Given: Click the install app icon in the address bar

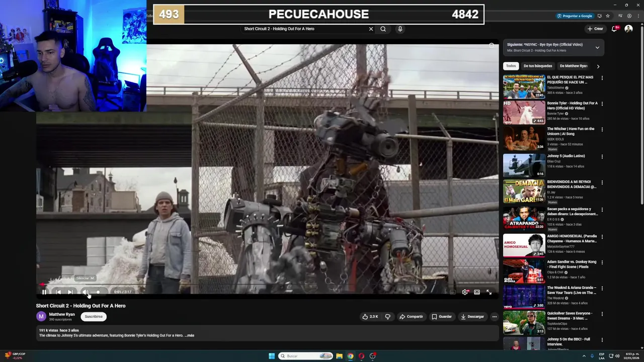Looking at the screenshot, I should 599,16.
